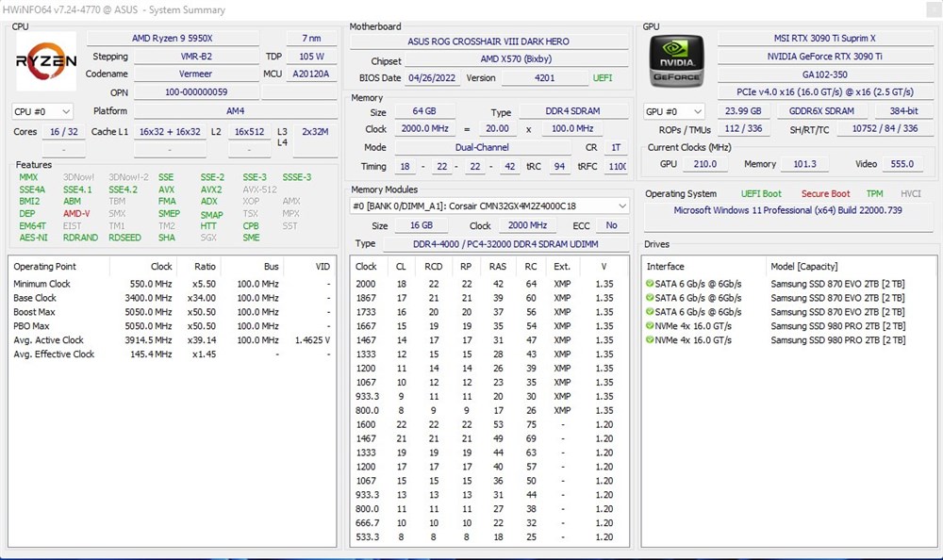The height and width of the screenshot is (560, 943).
Task: Click the '64 GB' memory size value
Action: (424, 110)
